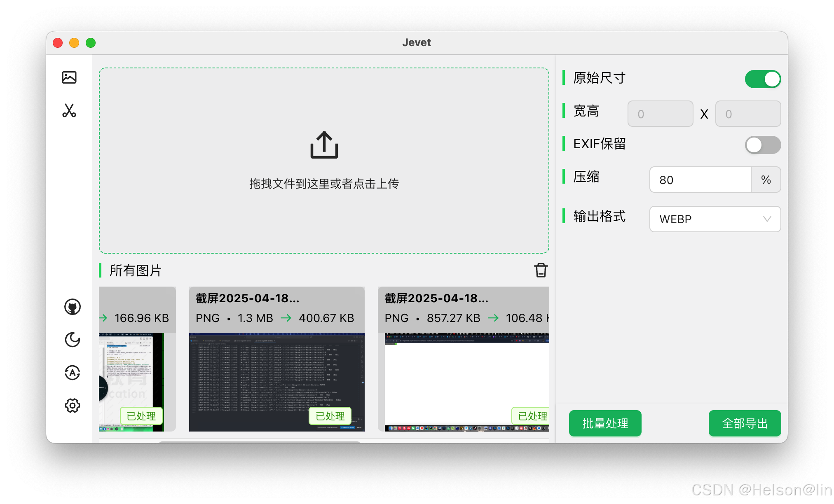Click the upload arrow icon
This screenshot has height=504, width=834.
coord(324,145)
